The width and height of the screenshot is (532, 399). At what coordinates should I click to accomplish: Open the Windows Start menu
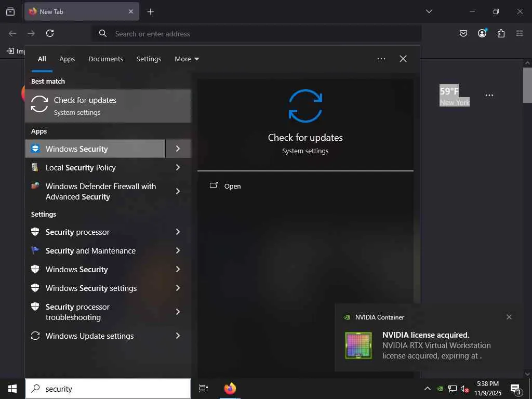click(x=12, y=389)
